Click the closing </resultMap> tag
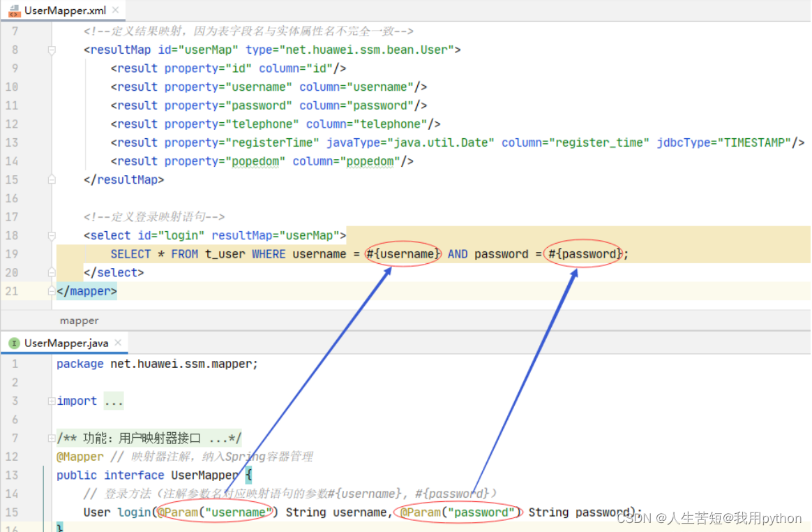This screenshot has width=812, height=532. 123,180
